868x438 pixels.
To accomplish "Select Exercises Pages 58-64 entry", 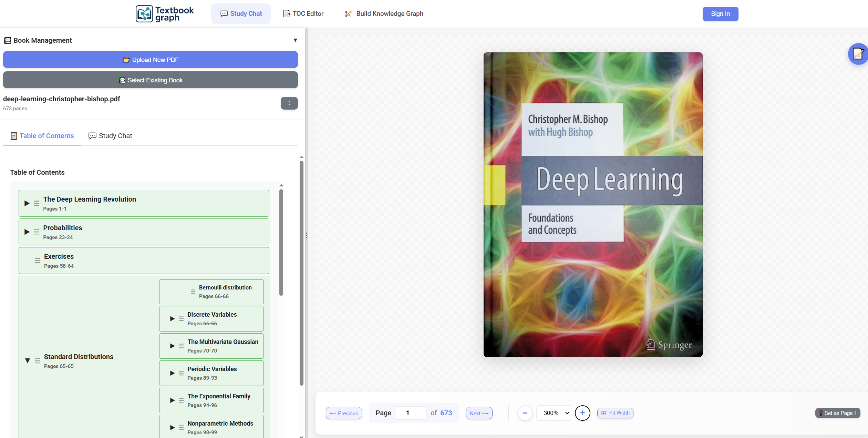I will [x=144, y=261].
